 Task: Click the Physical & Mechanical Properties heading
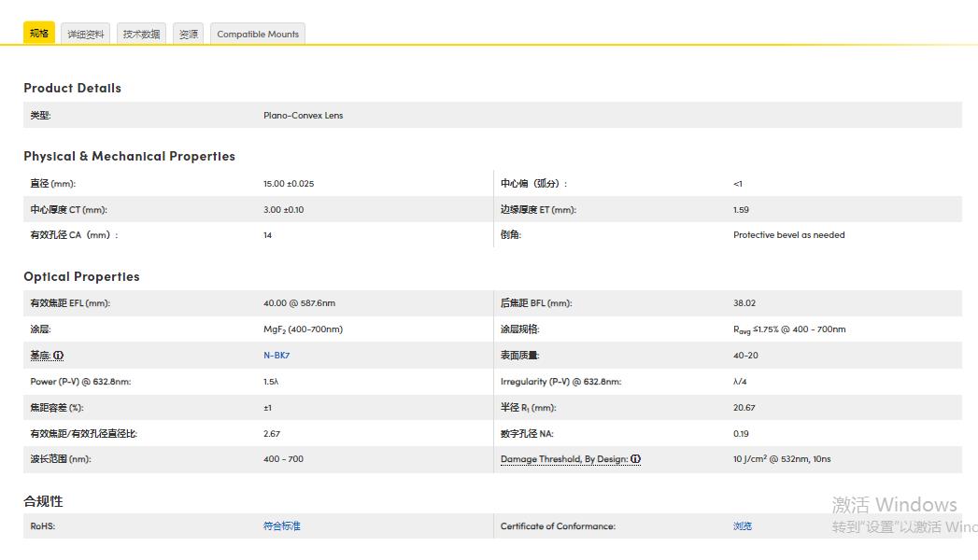coord(129,156)
